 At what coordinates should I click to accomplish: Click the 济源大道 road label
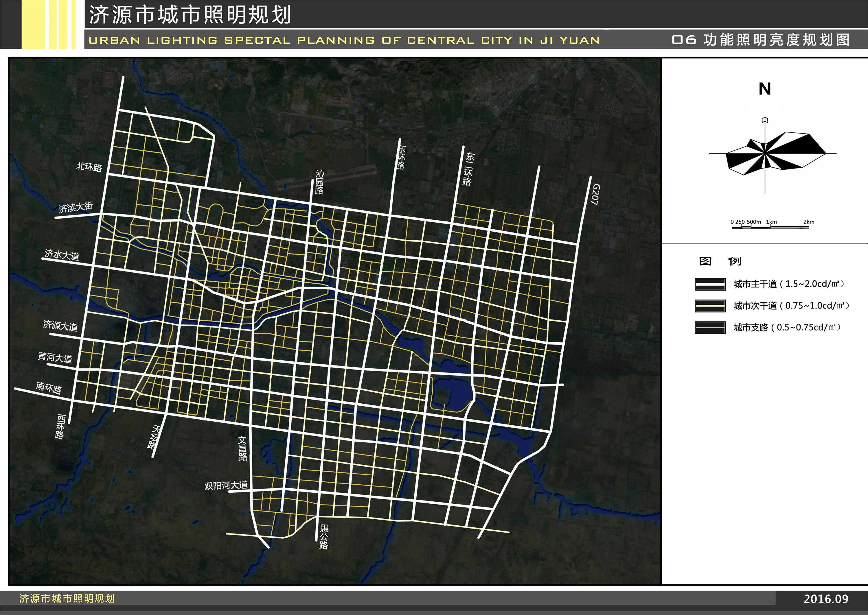(x=60, y=326)
